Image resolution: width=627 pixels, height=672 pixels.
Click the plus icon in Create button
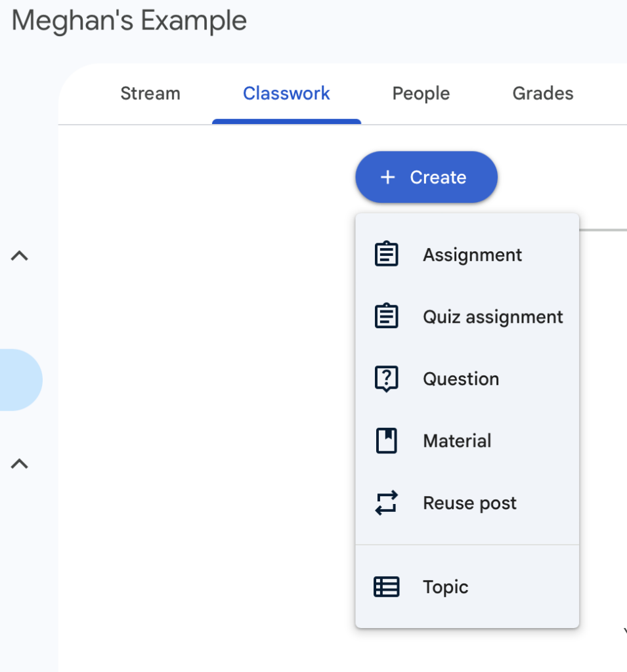coord(388,177)
